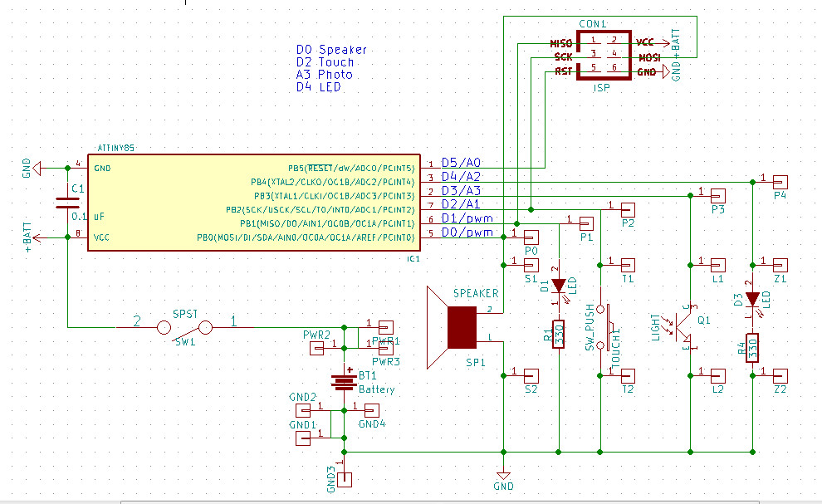Select the SW1 SPST switch symbol
Viewport: 822px width, 504px height.
pyautogui.click(x=184, y=328)
